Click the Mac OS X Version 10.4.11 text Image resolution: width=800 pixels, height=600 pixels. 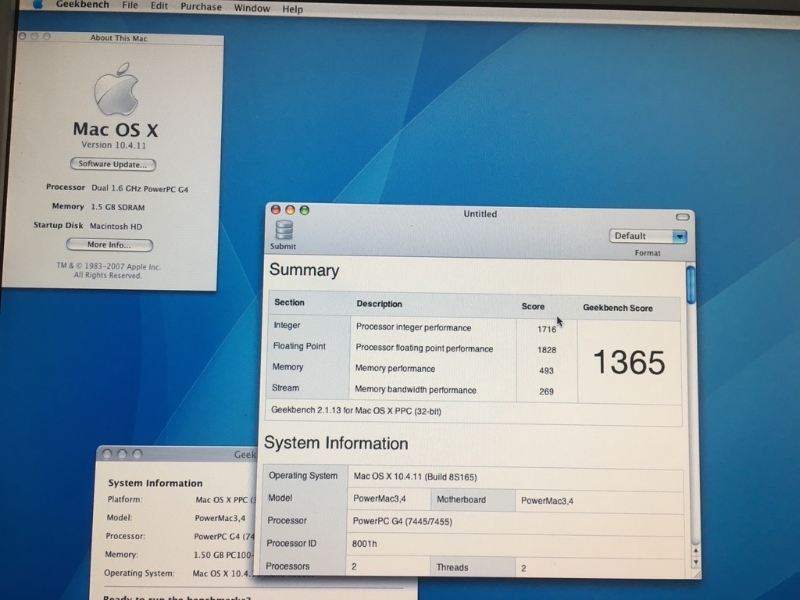[x=114, y=145]
